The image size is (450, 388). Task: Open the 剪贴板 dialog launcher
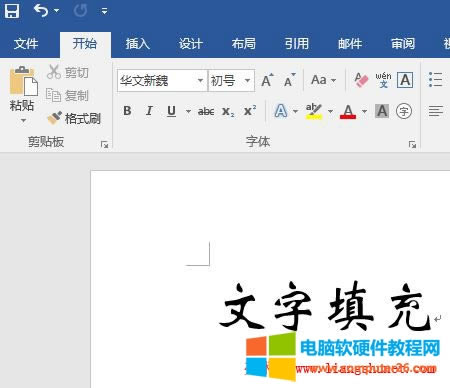tap(105, 145)
